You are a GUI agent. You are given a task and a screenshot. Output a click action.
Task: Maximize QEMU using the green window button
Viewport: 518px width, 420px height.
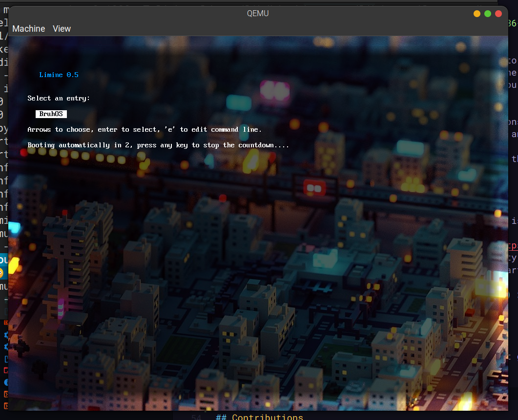pos(488,14)
